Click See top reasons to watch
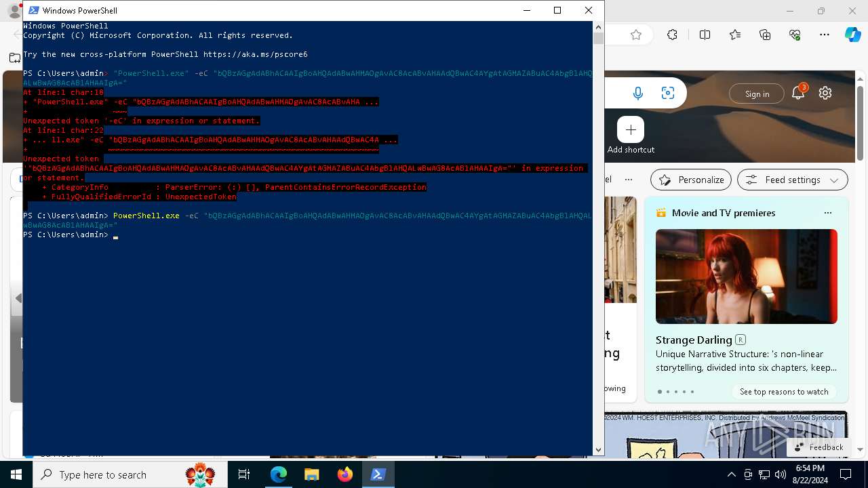Screen dimensions: 868x488 (784, 392)
